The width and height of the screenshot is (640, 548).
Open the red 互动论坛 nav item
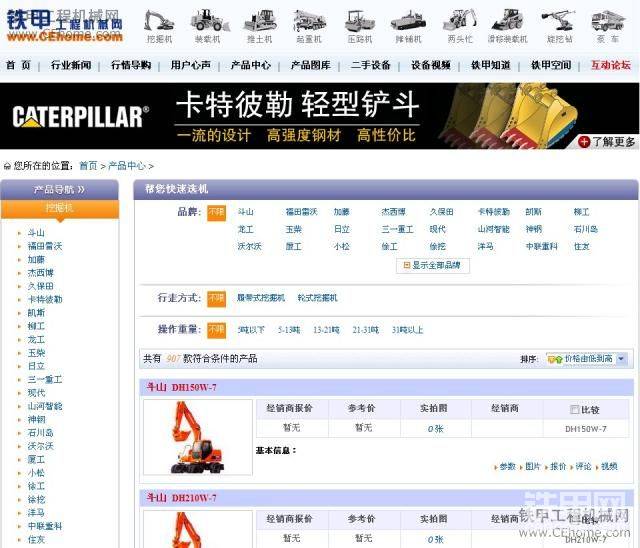click(x=611, y=65)
